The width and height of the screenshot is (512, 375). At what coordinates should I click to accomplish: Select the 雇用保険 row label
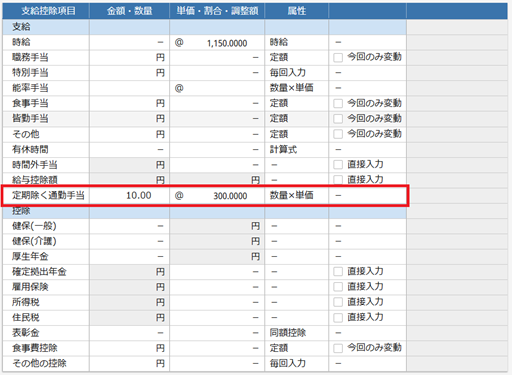30,287
